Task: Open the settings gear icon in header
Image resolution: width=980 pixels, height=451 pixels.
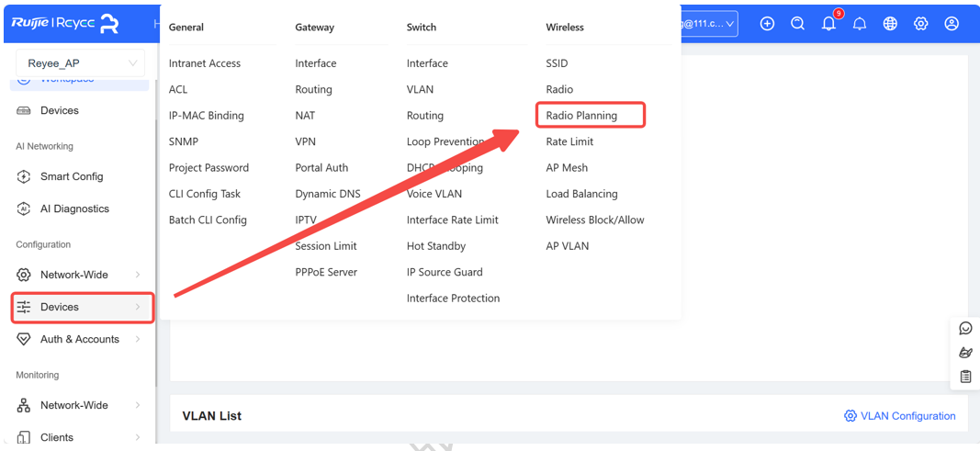Action: pos(920,24)
